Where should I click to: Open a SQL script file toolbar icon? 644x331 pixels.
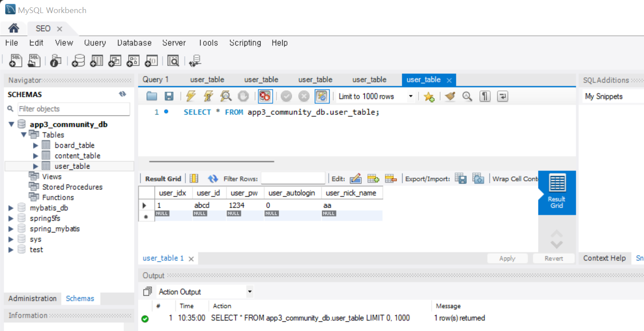(x=34, y=61)
